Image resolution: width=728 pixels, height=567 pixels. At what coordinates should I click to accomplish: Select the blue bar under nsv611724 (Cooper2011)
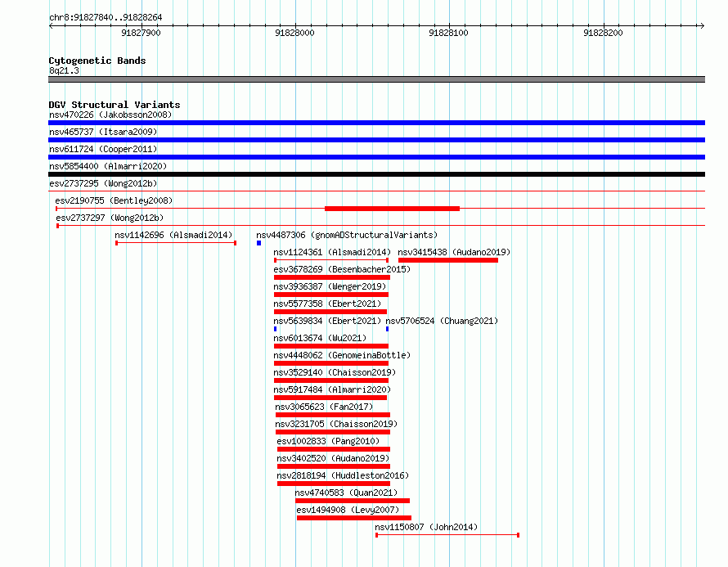click(376, 157)
